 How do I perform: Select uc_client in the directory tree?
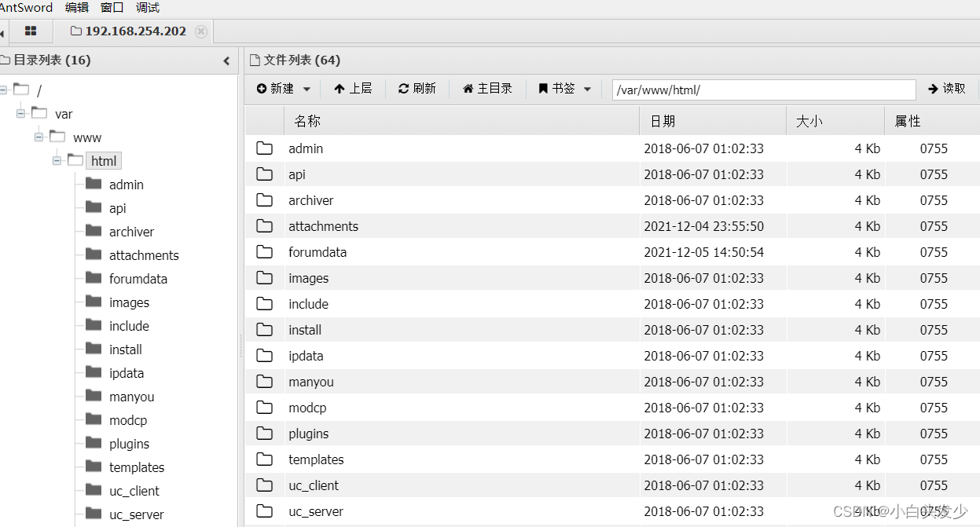coord(134,491)
